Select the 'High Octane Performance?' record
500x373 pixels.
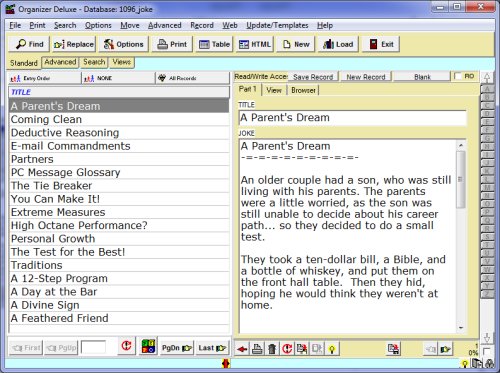click(119, 225)
